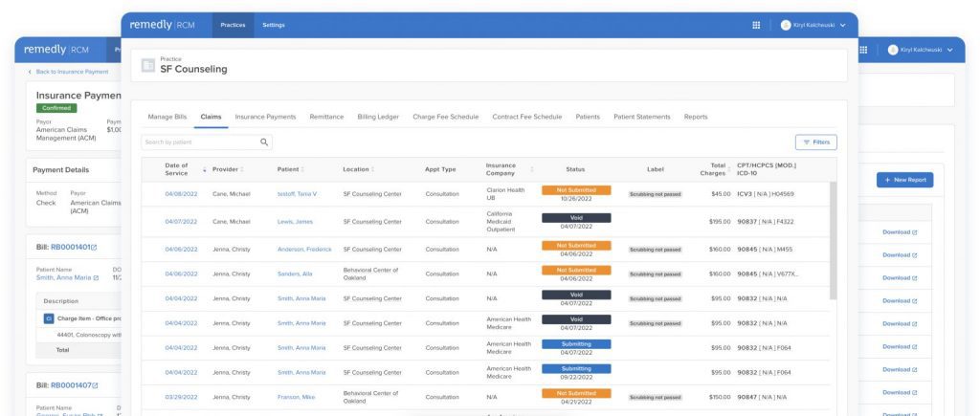Open external link icon beside Bill RB0001401

[94, 248]
